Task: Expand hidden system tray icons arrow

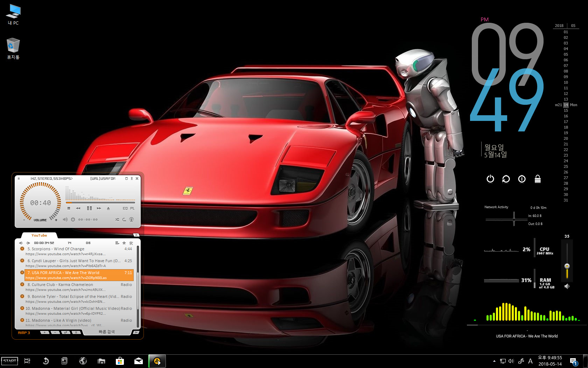Action: (x=494, y=361)
